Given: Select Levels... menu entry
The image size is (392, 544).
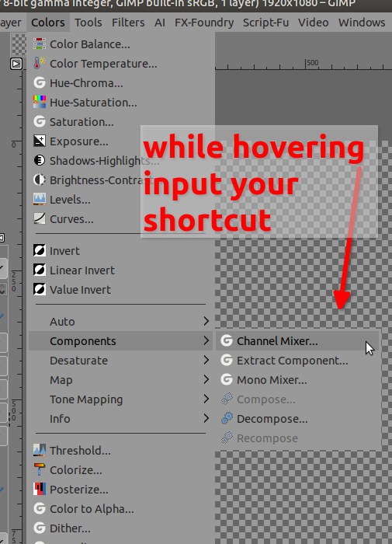Looking at the screenshot, I should tap(120, 200).
